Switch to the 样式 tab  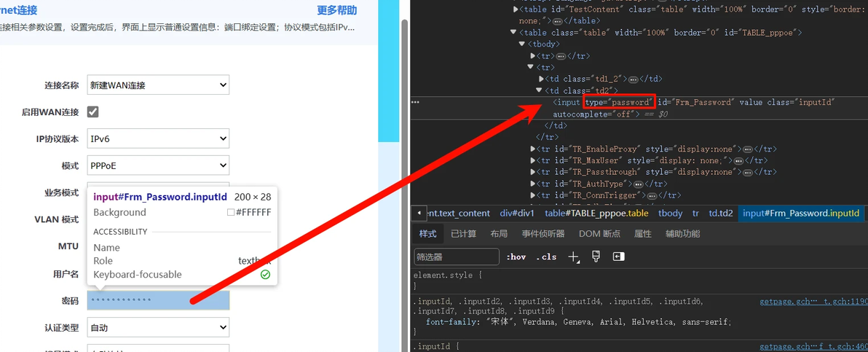point(427,234)
